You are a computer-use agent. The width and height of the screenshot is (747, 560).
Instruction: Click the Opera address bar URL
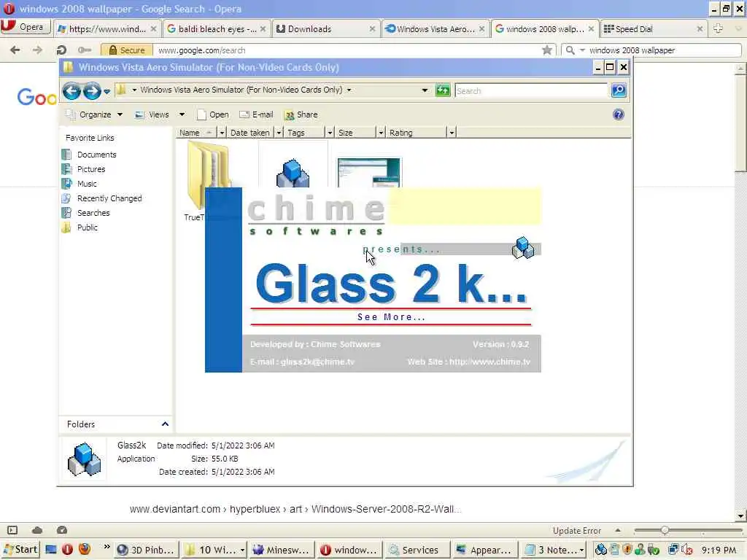click(201, 50)
